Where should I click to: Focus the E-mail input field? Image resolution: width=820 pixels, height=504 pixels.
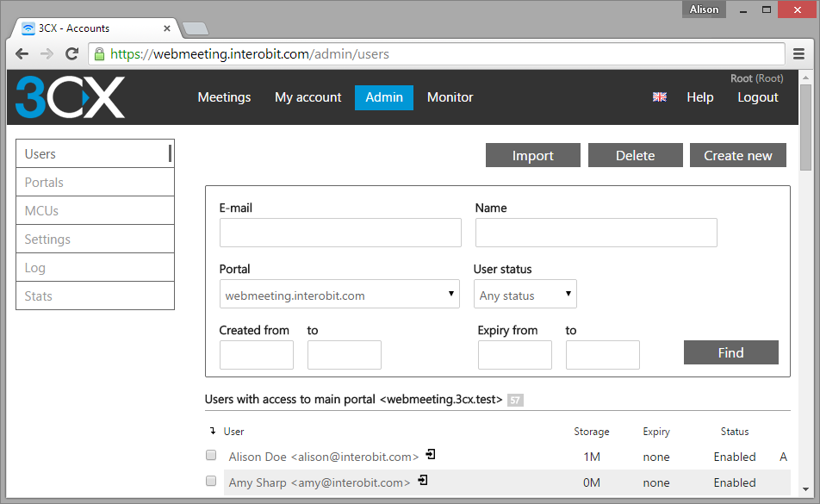point(340,233)
